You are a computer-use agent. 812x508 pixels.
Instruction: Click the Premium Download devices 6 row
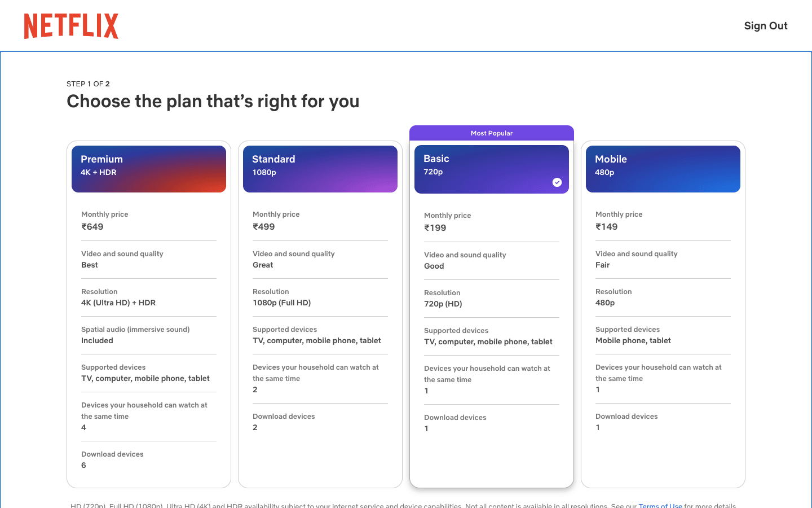149,460
